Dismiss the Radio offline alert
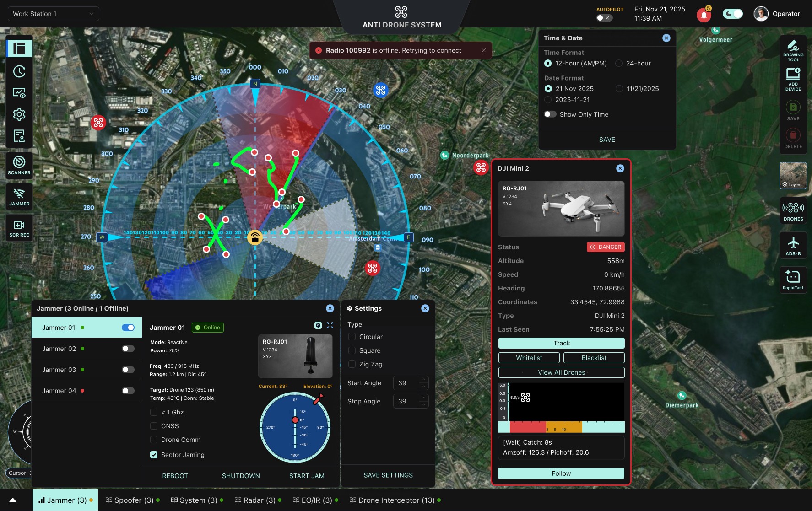Screen dimensions: 812x511 484,50
